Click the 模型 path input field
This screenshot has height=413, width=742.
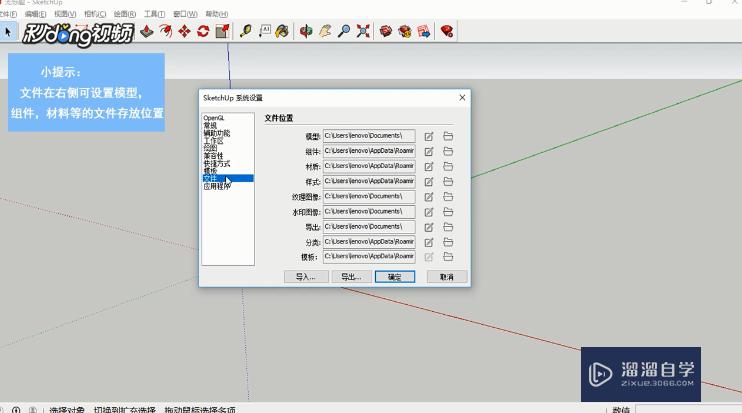tap(369, 136)
